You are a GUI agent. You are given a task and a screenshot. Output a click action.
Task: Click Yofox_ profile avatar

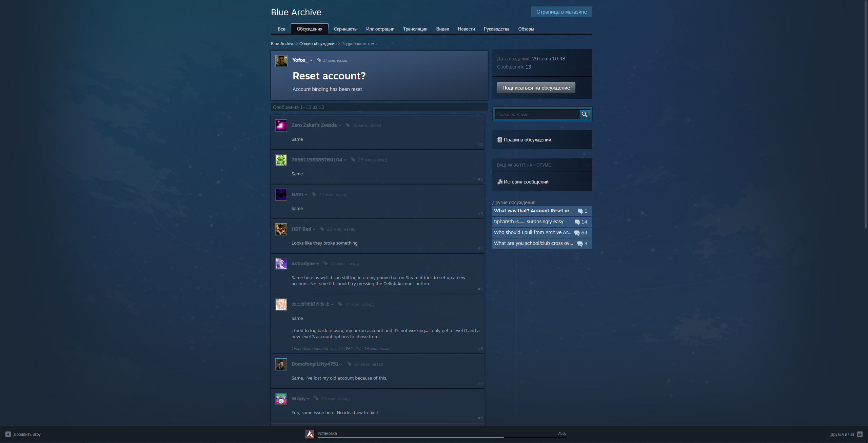281,61
